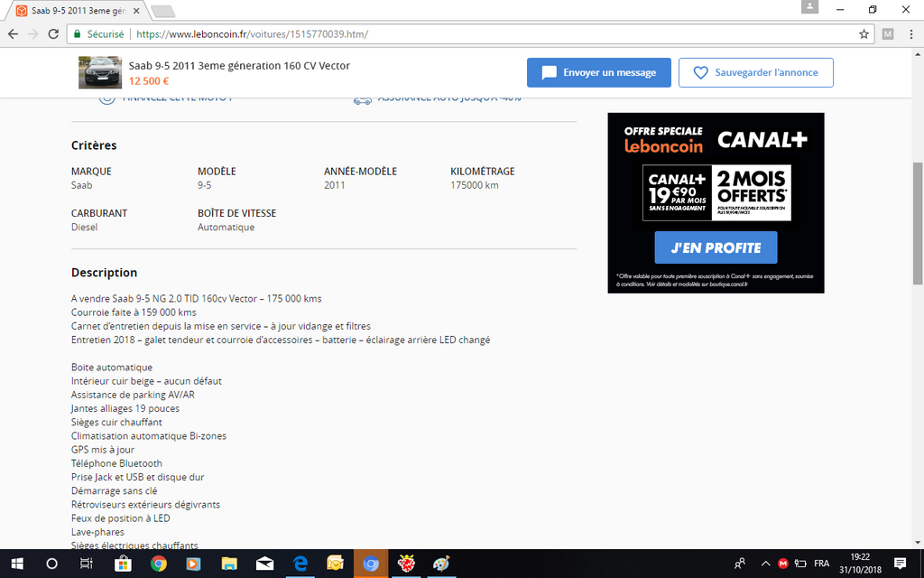Click the CANAL+ logo in the ad
Screen dimensions: 924x578
762,140
